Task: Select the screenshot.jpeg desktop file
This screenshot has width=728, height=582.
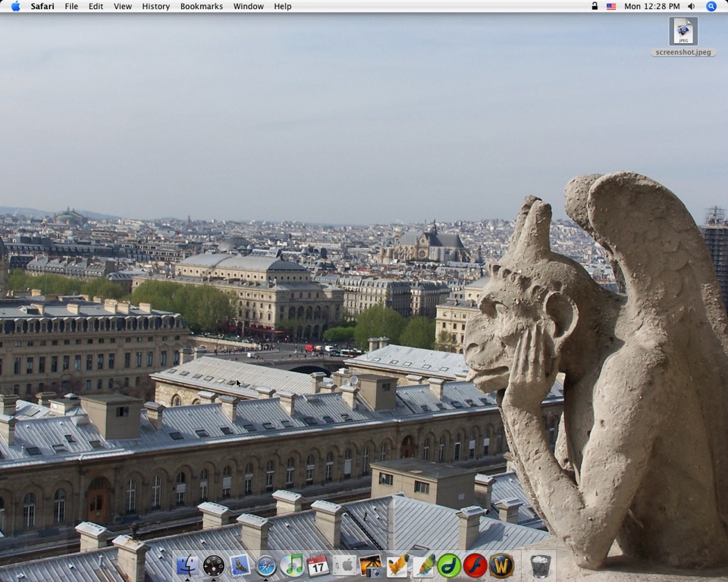Action: (x=683, y=32)
